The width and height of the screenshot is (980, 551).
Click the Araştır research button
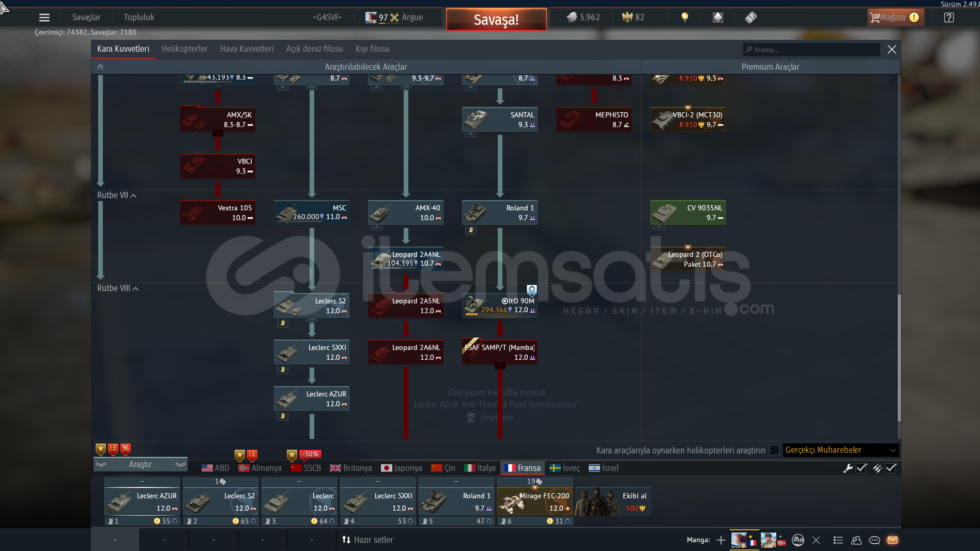(x=140, y=465)
